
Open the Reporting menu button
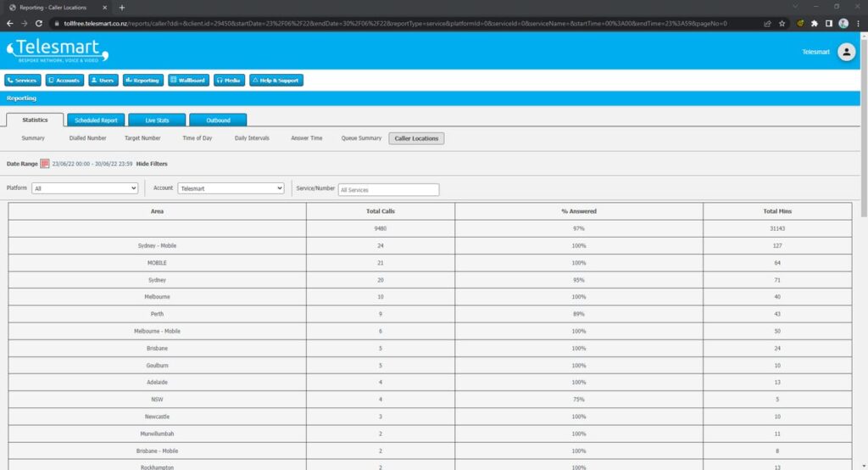[x=142, y=81]
